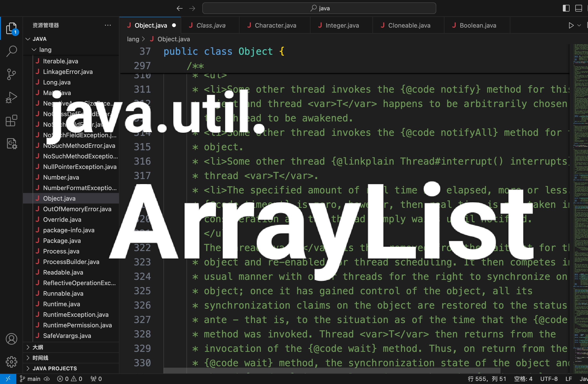Viewport: 588px width, 384px height.
Task: Toggle the bottom panel layout icon
Action: coord(578,8)
